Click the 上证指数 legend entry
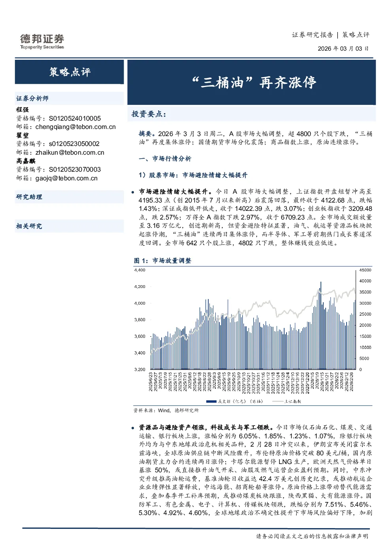The width and height of the screenshot is (392, 555). [x=287, y=401]
